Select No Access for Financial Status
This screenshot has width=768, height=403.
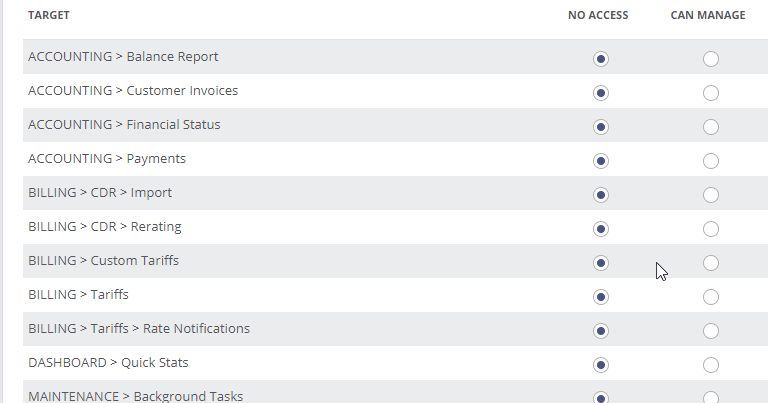point(600,127)
